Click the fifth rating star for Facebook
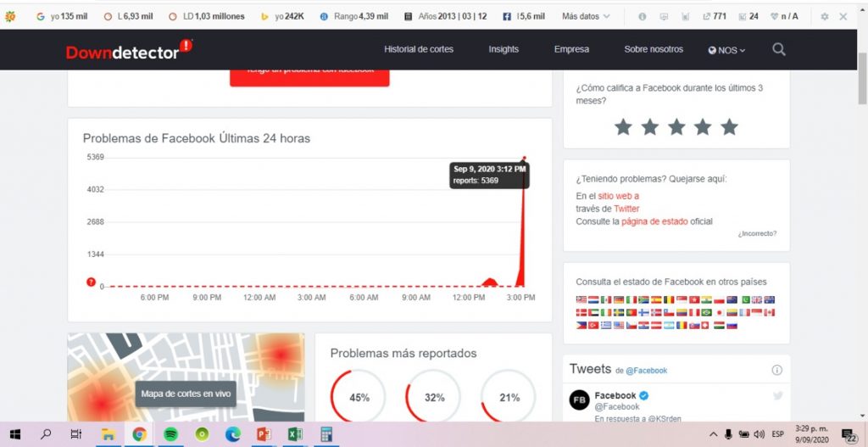Screen dimensions: 868x447 pos(729,127)
